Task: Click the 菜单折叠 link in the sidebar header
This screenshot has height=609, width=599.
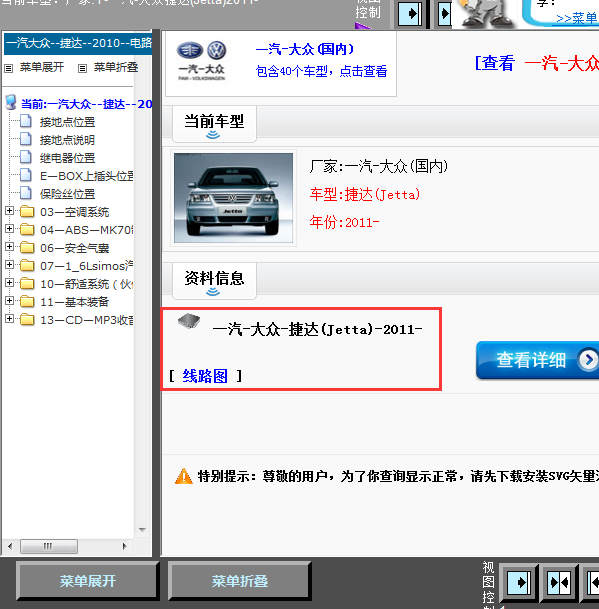Action: pos(116,67)
